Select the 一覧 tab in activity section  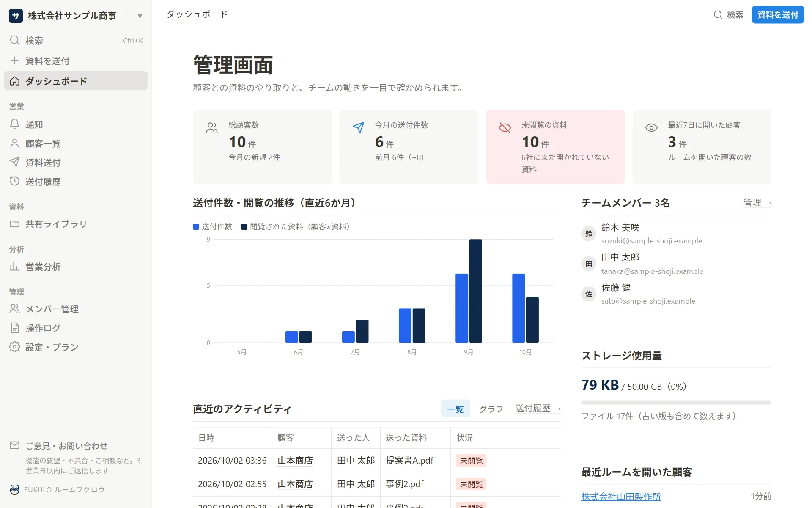(455, 409)
